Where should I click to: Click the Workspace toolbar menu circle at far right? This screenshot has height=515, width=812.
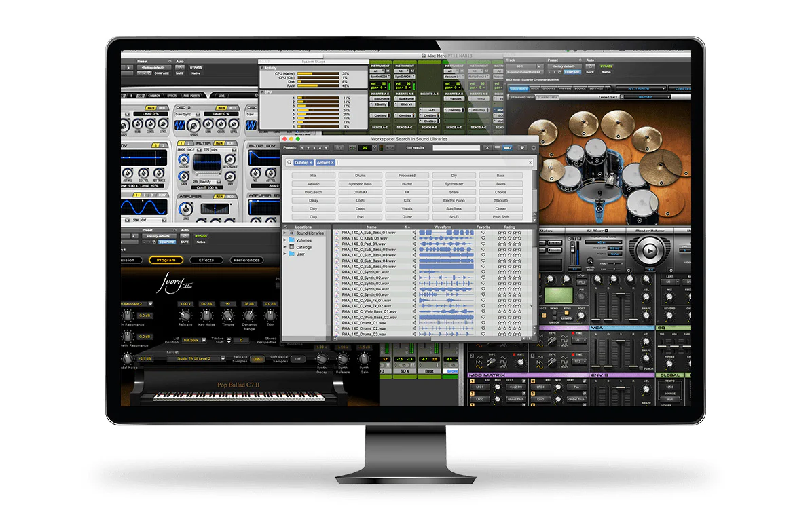534,147
